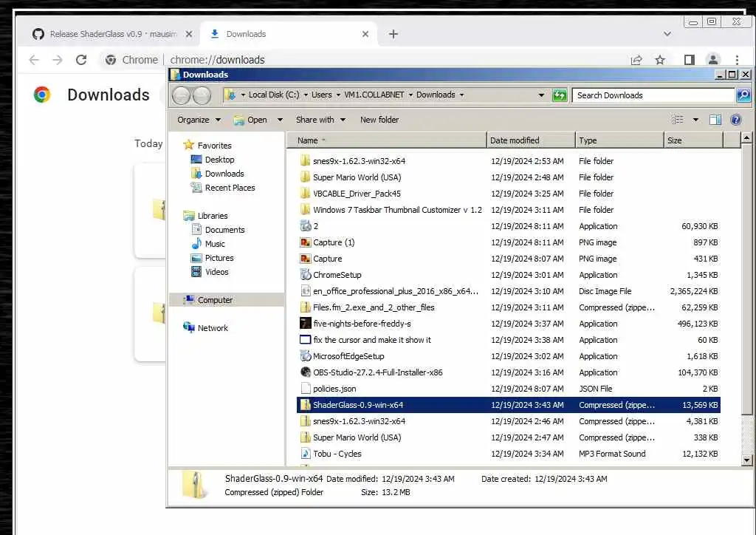Select the en_office_professional_plus_2016 disc image
The image size is (756, 535).
click(509, 291)
